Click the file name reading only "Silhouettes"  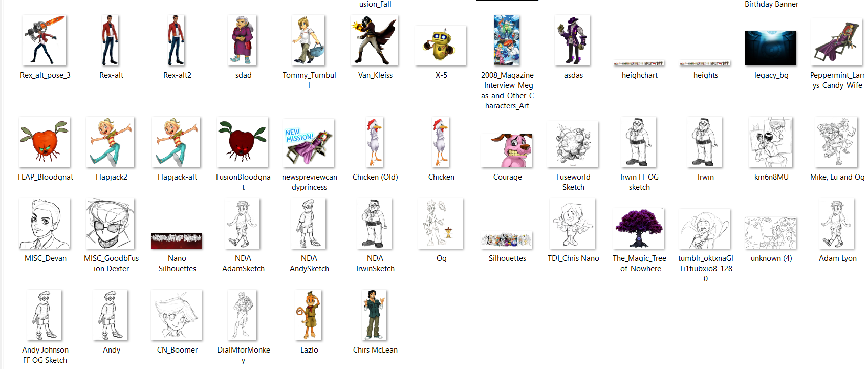(x=507, y=258)
